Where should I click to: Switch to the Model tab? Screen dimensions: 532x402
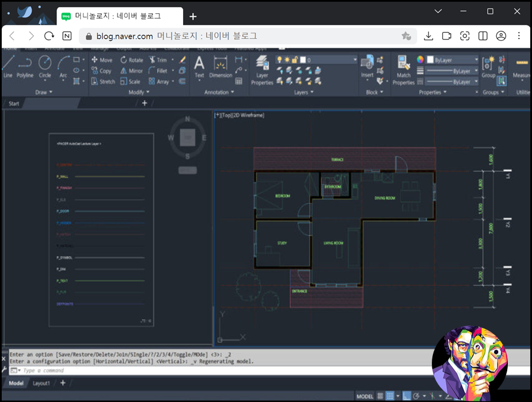pos(16,383)
